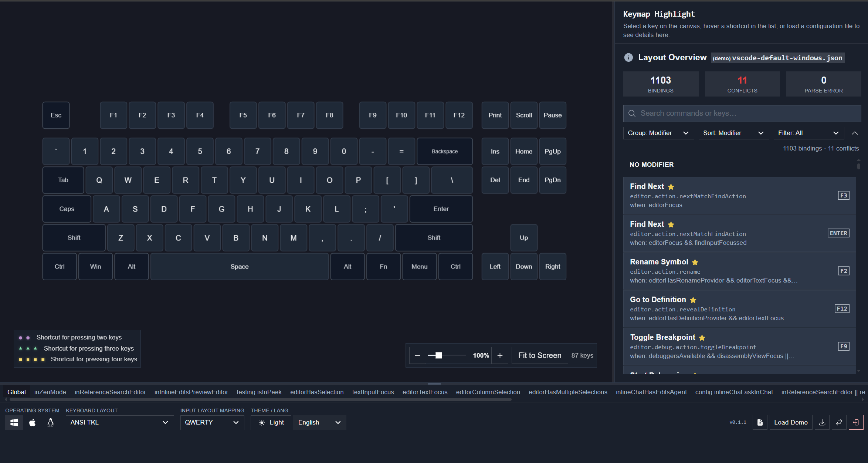Toggle the Light theme button

click(x=271, y=422)
